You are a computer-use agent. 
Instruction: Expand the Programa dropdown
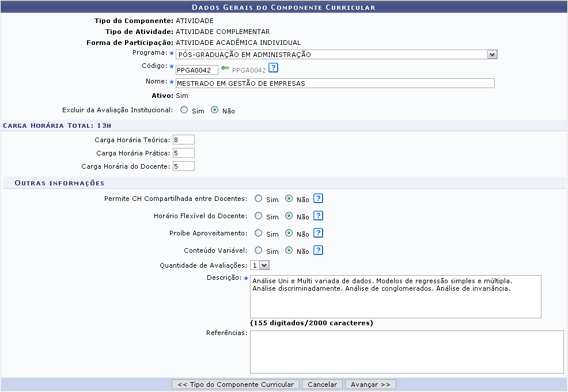(491, 55)
